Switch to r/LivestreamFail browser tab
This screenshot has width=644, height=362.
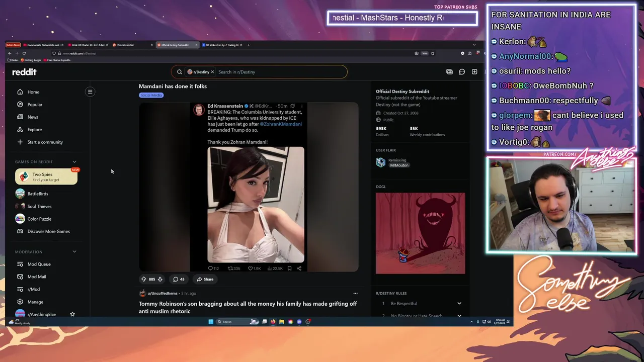132,45
